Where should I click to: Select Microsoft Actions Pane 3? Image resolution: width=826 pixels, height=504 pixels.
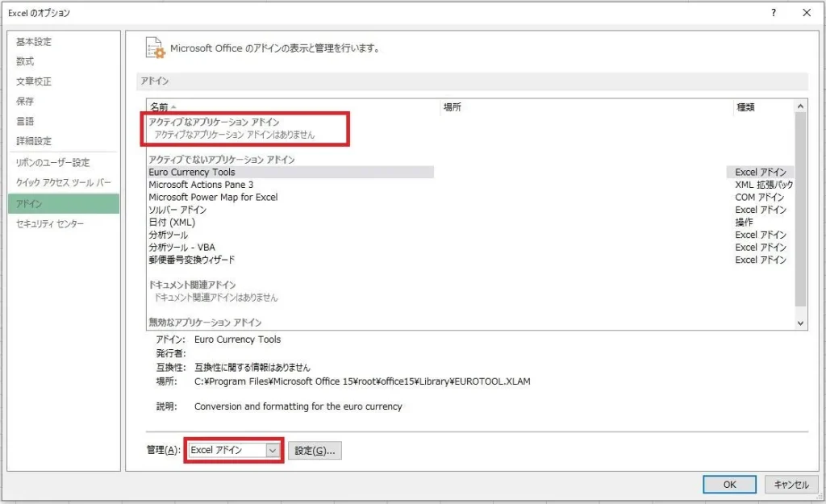(198, 184)
